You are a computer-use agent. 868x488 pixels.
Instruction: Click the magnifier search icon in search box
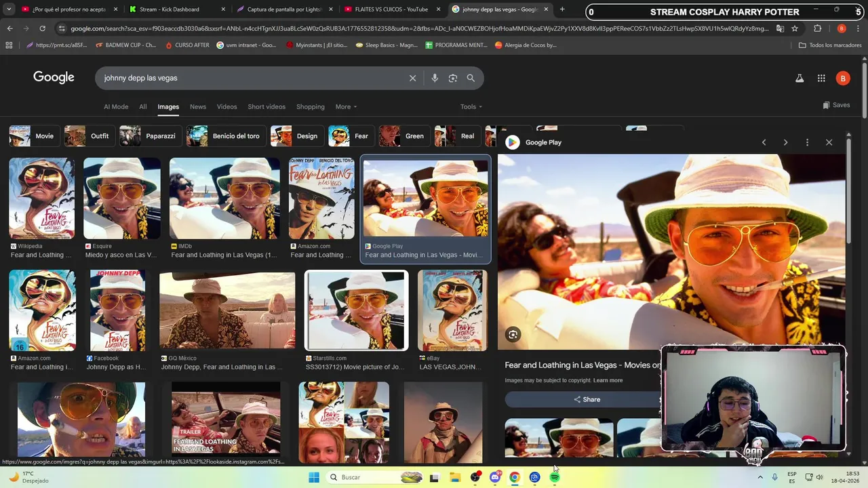click(471, 78)
